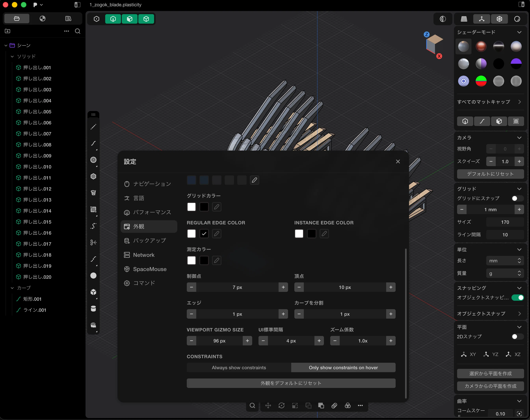Collapse the カーブ tree group
The height and width of the screenshot is (420, 530).
[12, 288]
